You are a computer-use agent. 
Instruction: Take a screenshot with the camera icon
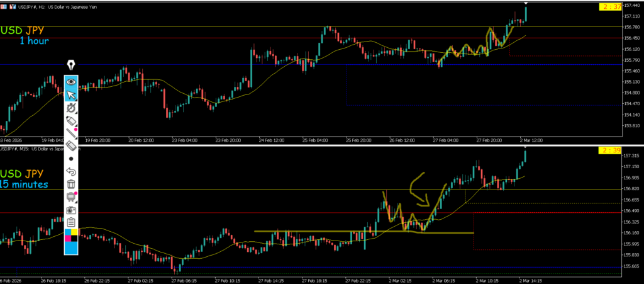(71, 209)
